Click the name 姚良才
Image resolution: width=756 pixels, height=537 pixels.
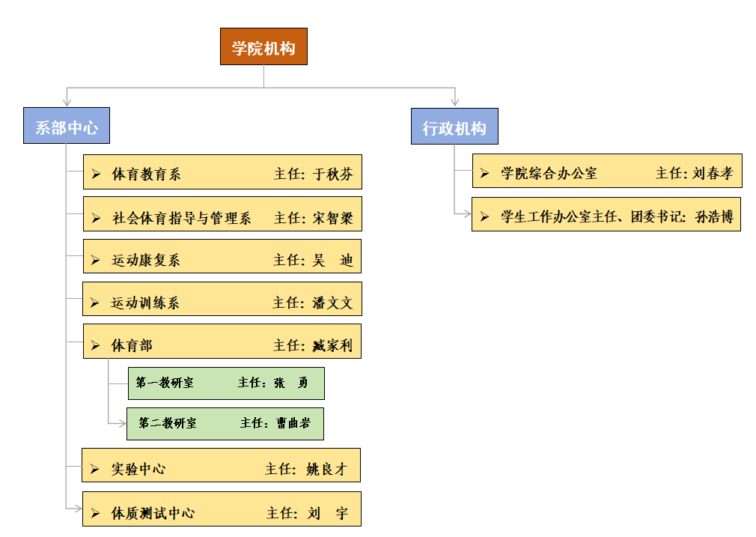326,470
